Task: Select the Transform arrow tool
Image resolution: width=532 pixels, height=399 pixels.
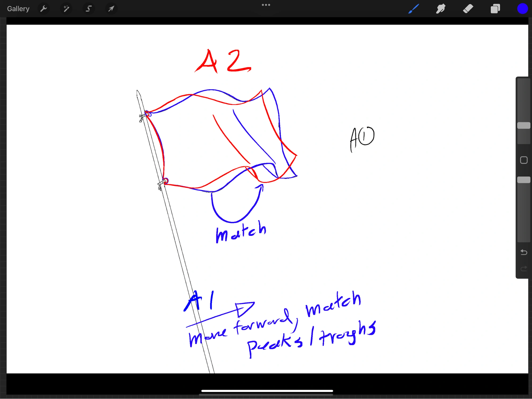Action: point(111,9)
